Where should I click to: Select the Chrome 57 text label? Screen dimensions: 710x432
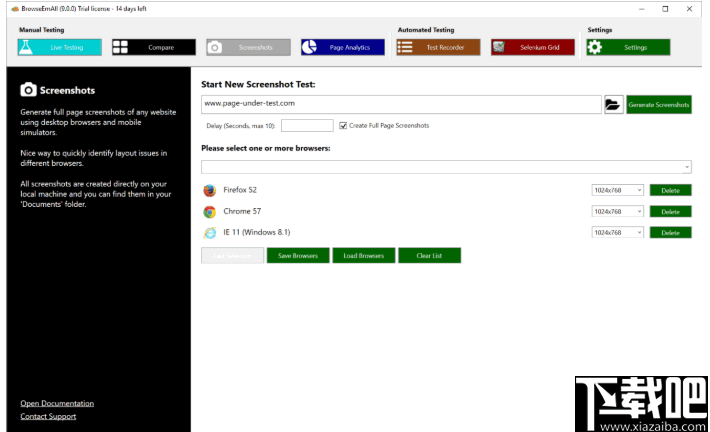(242, 211)
